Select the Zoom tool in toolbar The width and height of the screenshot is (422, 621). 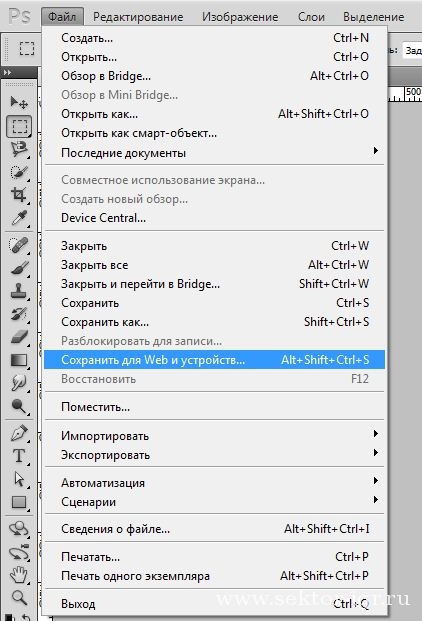[x=19, y=597]
